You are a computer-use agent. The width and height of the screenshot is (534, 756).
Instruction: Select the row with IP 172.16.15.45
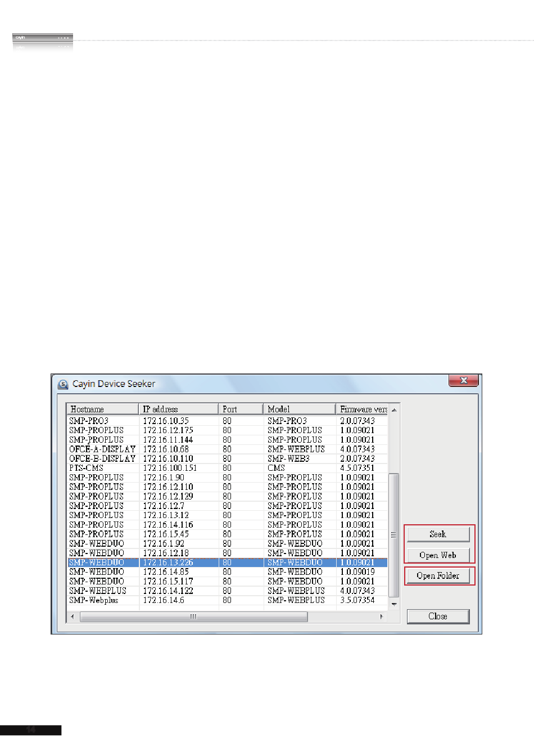pos(227,534)
